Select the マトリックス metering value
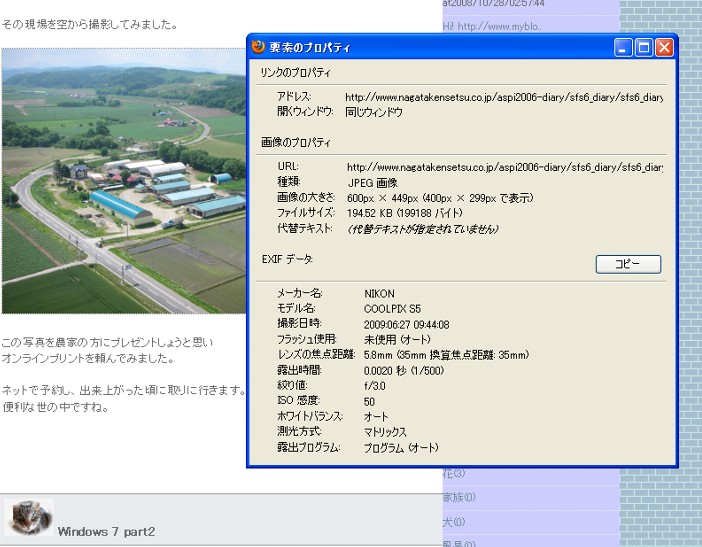This screenshot has height=547, width=702. coord(385,432)
